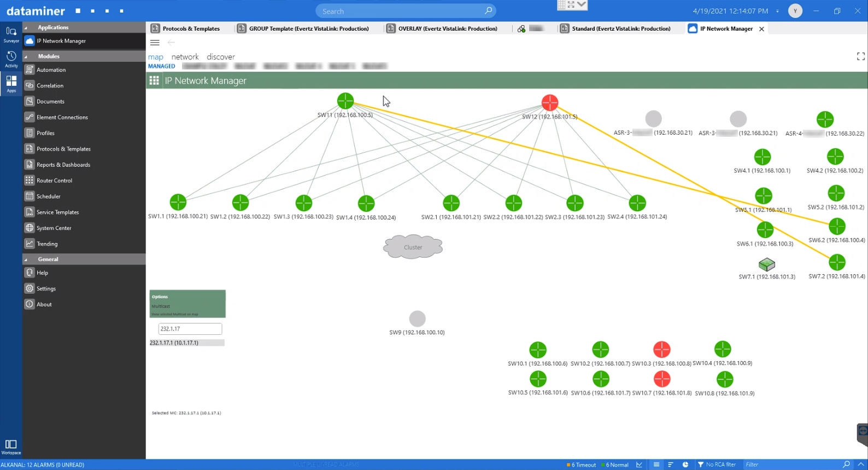Select multicast entry 232.1.17.1 (10.1.17.1)

click(x=187, y=343)
